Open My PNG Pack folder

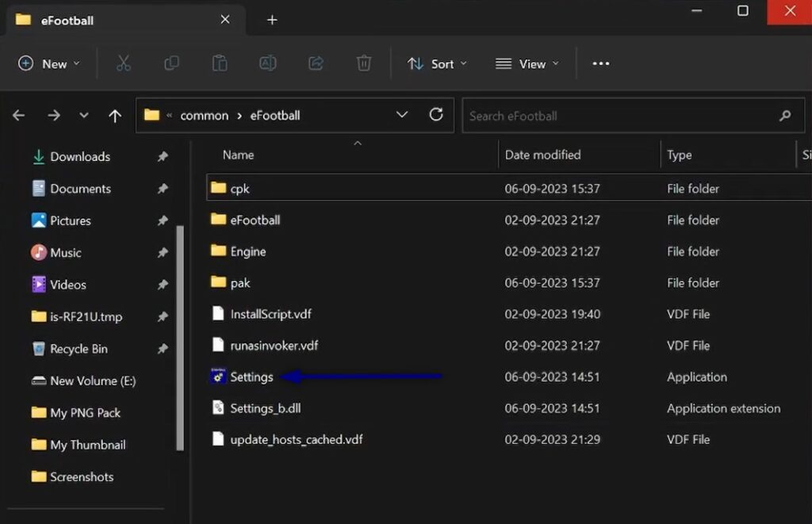tap(85, 413)
